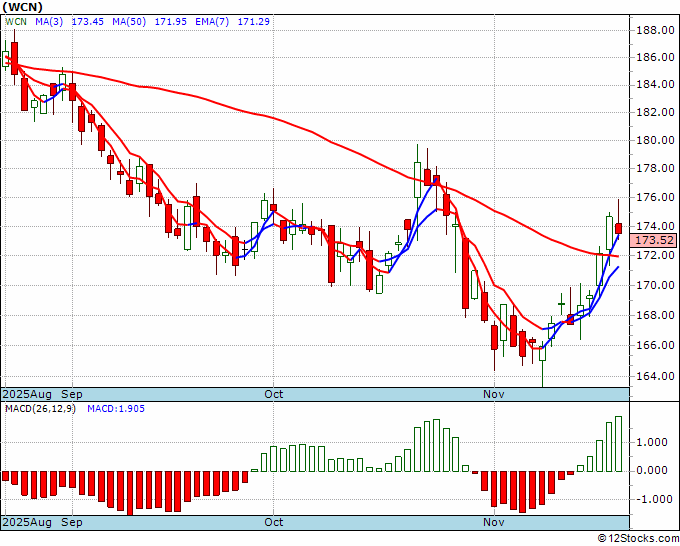Image resolution: width=680 pixels, height=546 pixels.
Task: Click the 174.00 price axis label
Action: (x=655, y=226)
